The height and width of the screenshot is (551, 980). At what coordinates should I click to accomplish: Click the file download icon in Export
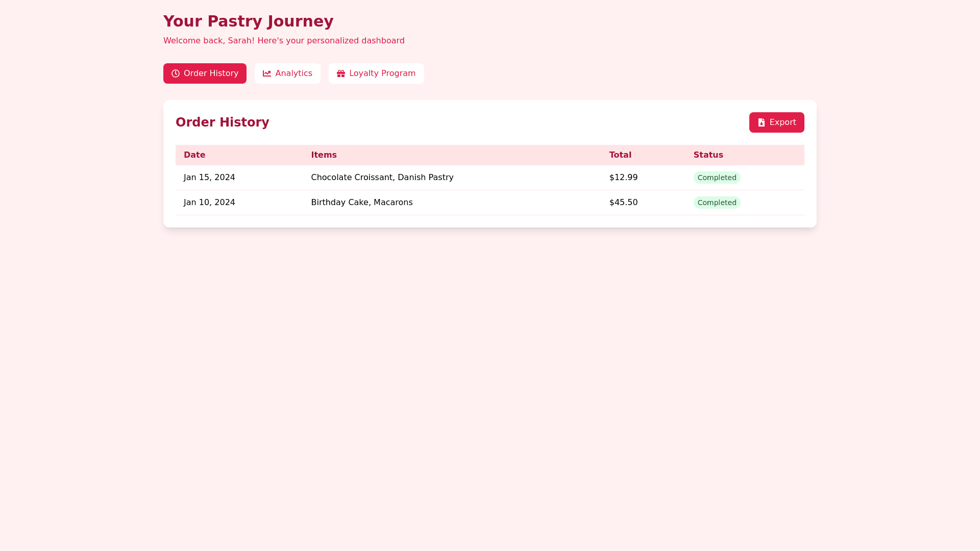762,122
